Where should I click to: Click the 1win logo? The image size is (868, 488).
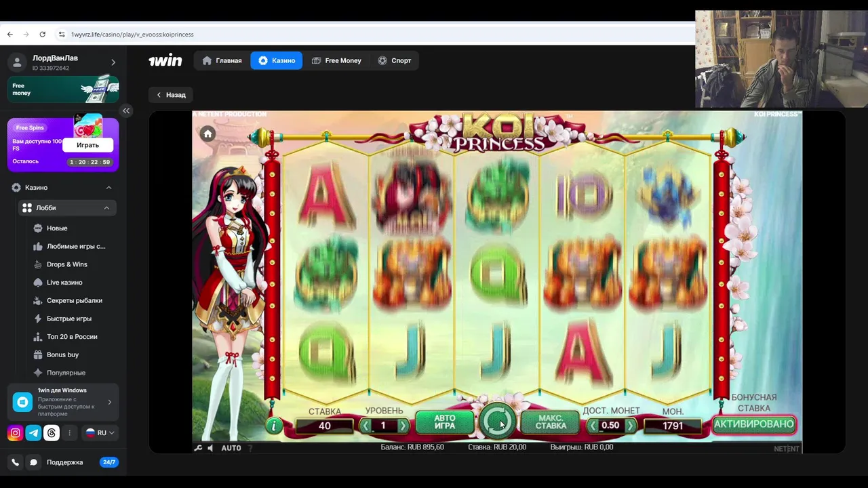[x=165, y=60]
